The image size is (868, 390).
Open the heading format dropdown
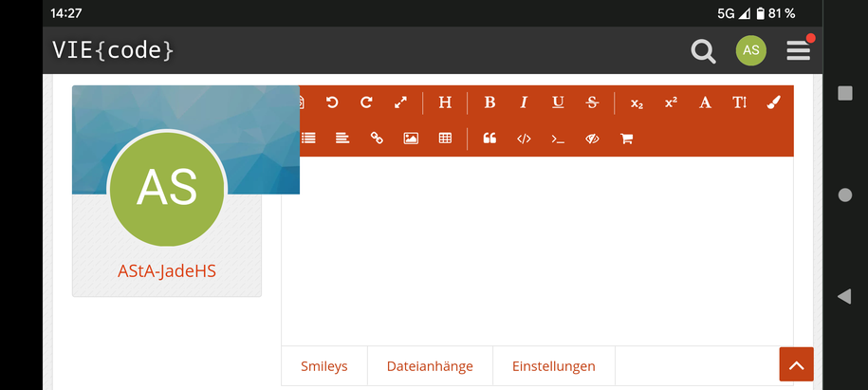(x=445, y=102)
